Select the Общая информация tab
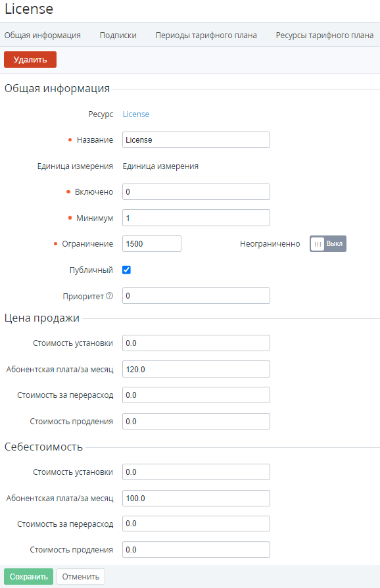Screen dimensions: 380x588 pos(42,36)
